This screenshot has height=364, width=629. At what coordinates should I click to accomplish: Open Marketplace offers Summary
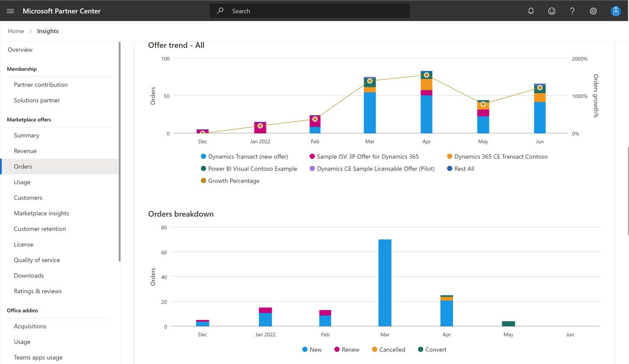(26, 136)
